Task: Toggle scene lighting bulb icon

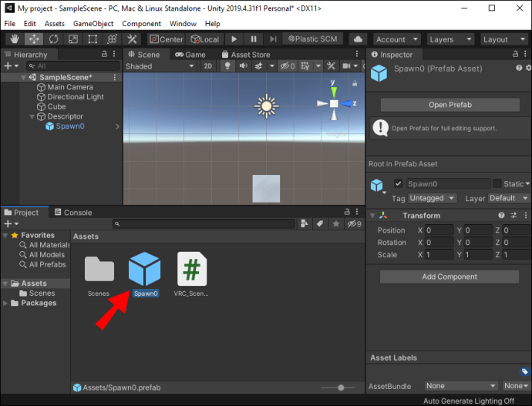Action: (x=227, y=65)
